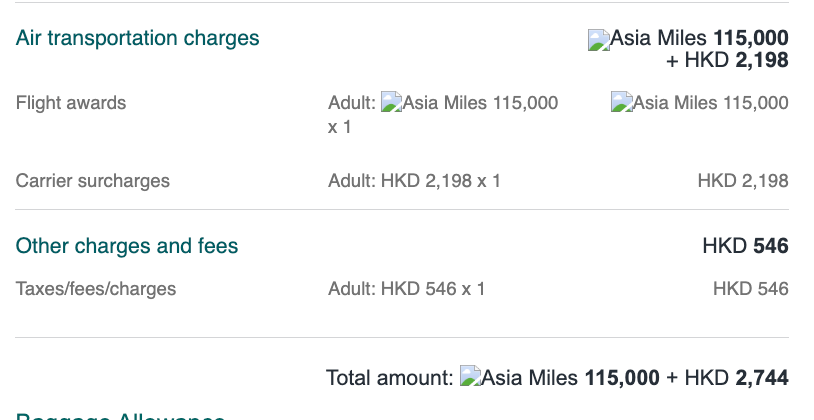Select the 'Air transportation charges' heading
The image size is (814, 420).
pyautogui.click(x=138, y=38)
